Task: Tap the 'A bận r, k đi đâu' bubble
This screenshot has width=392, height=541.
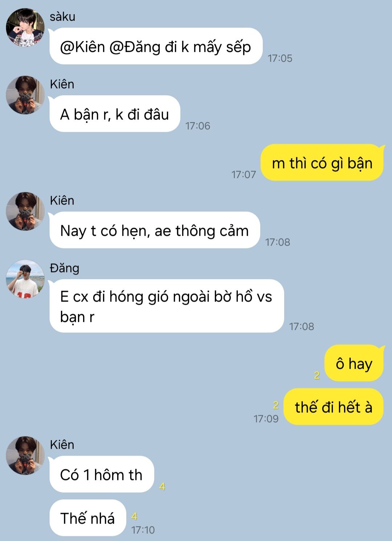Action: pos(115,114)
